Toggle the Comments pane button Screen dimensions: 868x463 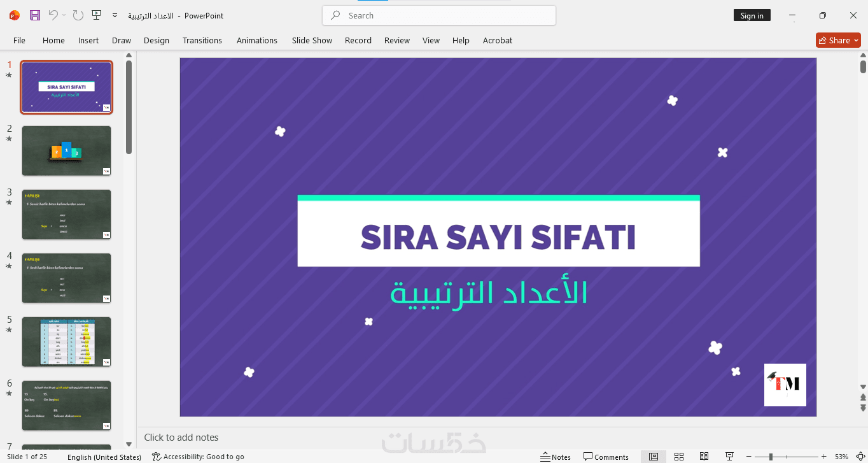606,457
